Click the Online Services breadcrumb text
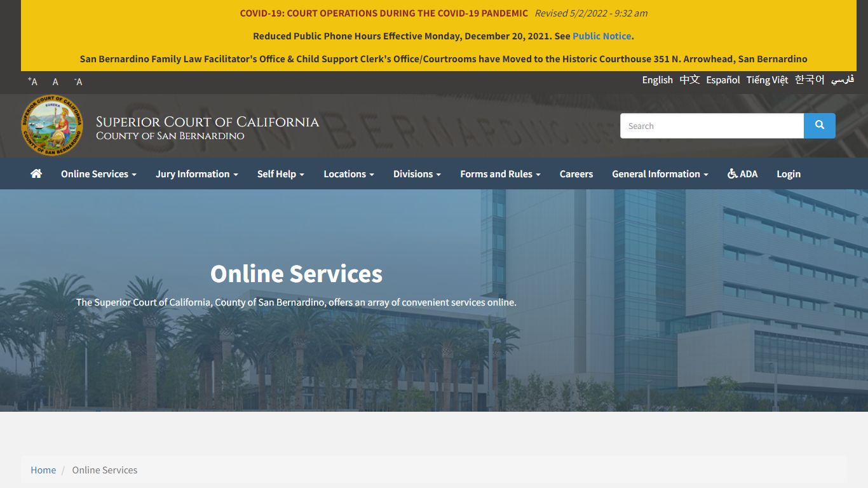Viewport: 868px width, 488px height. [105, 470]
